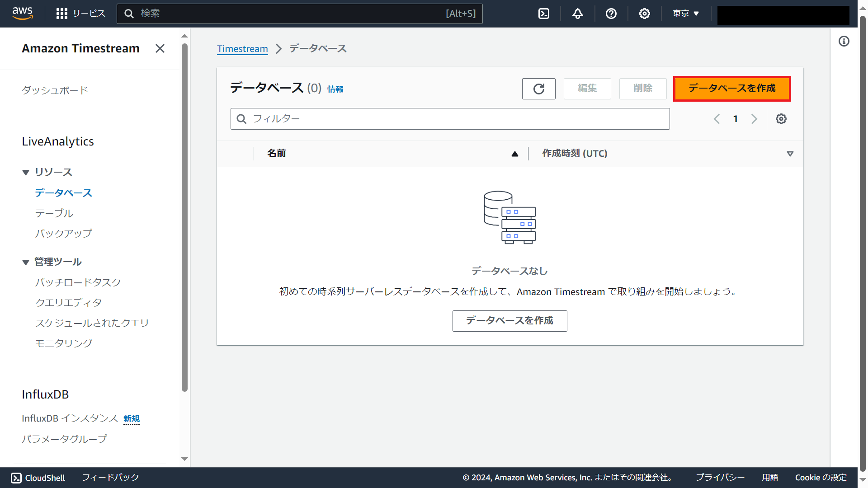The image size is (868, 488).
Task: Open CloudShell from the top navigation bar
Action: [x=543, y=14]
